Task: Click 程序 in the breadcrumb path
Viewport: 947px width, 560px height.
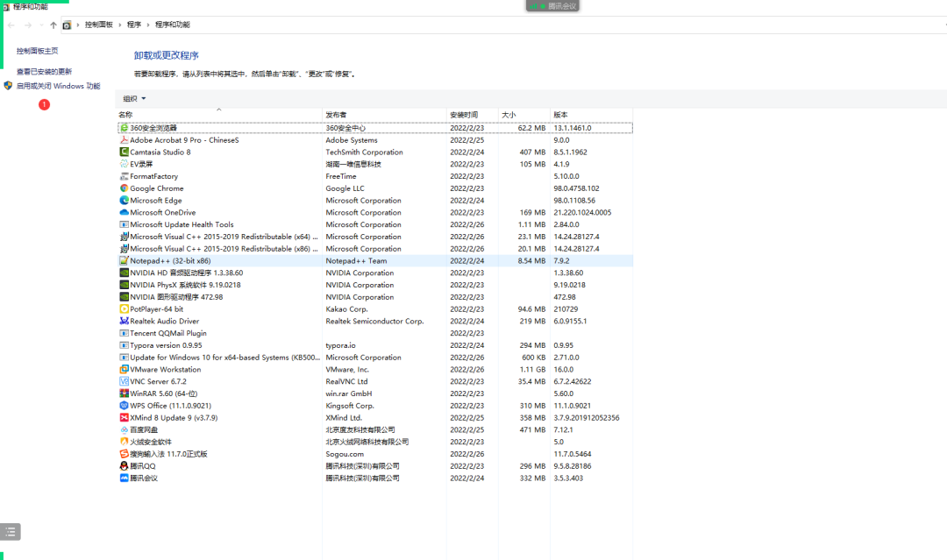Action: [134, 25]
